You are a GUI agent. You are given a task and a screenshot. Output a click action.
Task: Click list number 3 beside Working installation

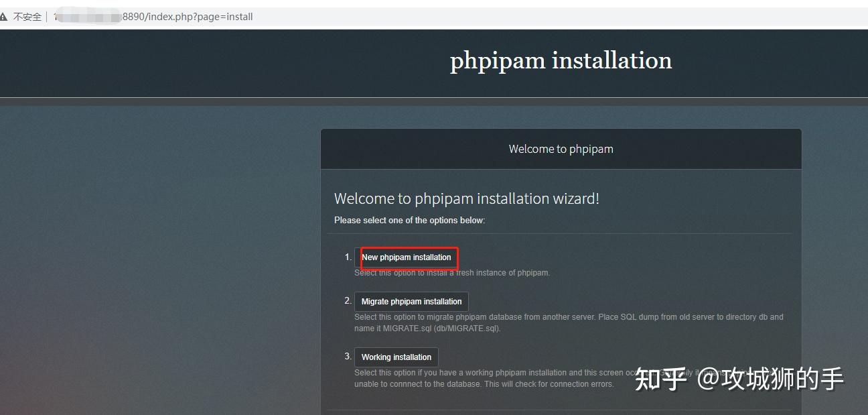[x=348, y=356]
